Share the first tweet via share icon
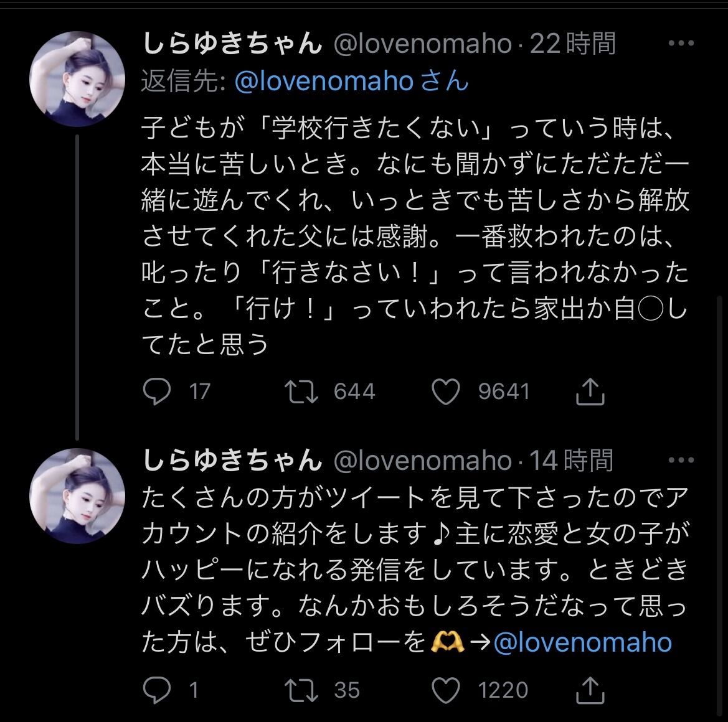 pyautogui.click(x=589, y=391)
